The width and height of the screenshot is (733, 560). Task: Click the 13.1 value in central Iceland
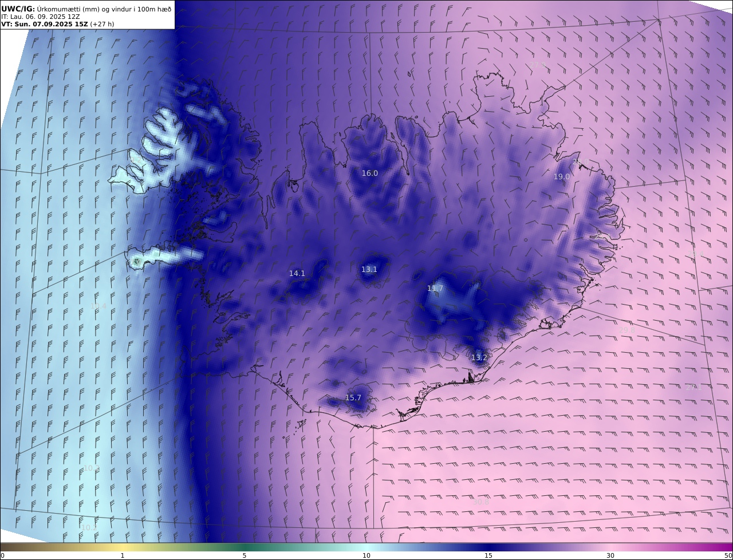(369, 269)
